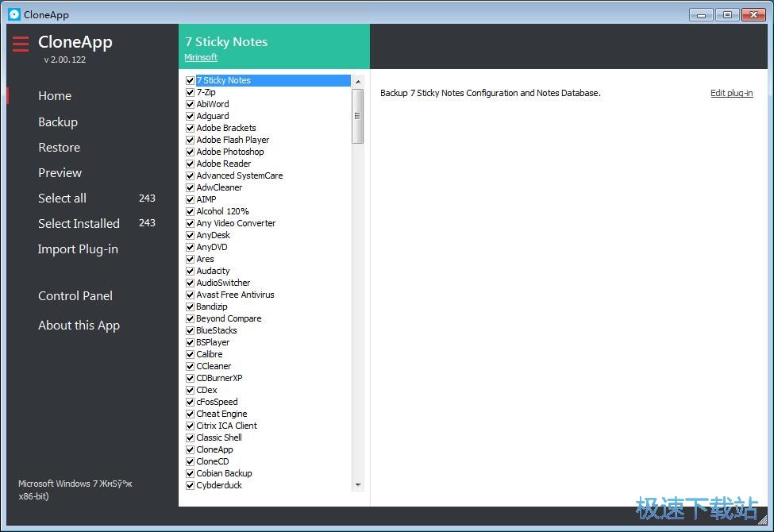Click the list scrollbar down arrow
The image size is (774, 532).
point(358,485)
